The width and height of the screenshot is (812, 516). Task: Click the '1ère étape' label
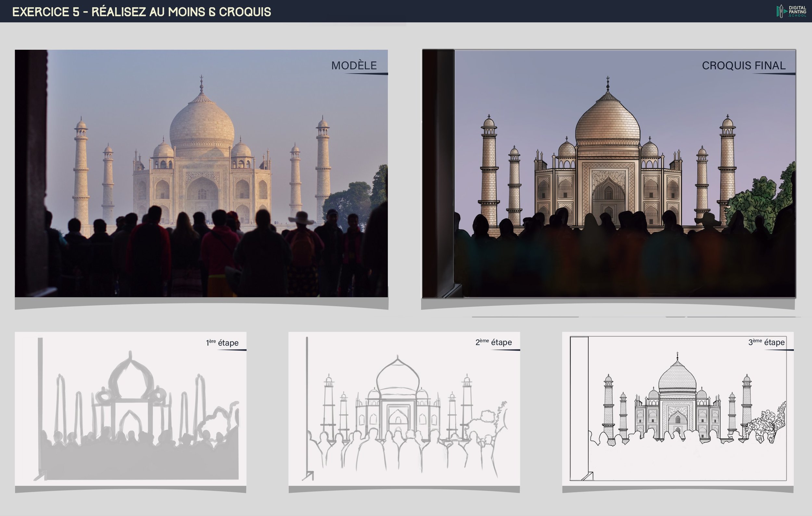point(222,343)
